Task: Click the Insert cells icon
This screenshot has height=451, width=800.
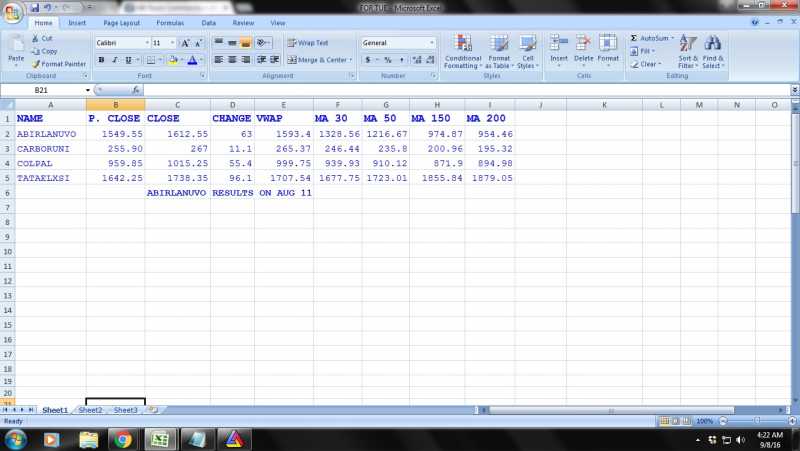Action: 559,44
